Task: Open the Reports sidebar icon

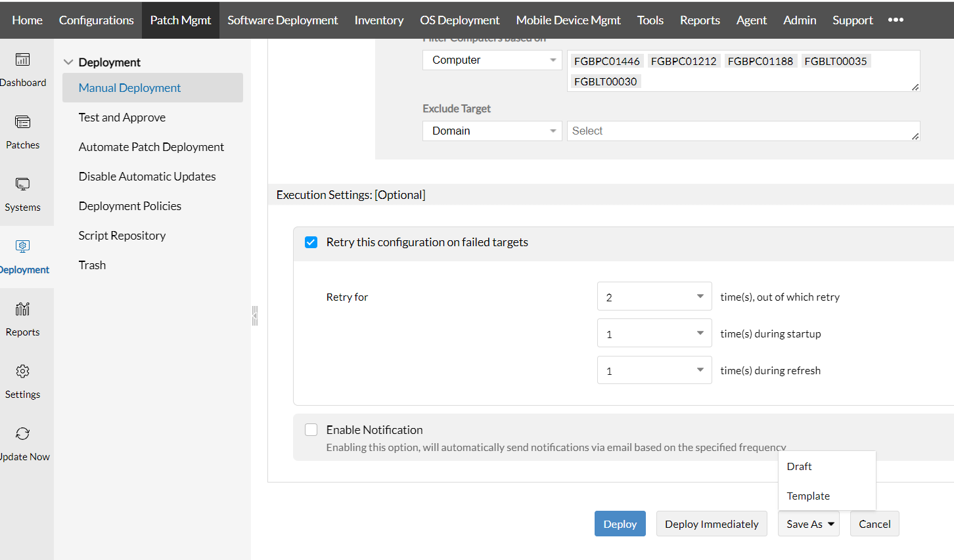Action: pos(22,309)
